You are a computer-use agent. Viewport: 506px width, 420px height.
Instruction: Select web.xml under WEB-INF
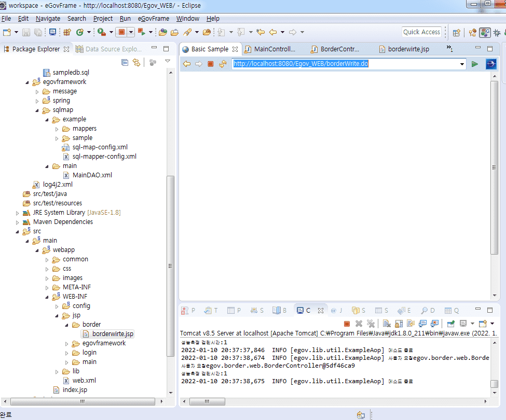(x=84, y=381)
